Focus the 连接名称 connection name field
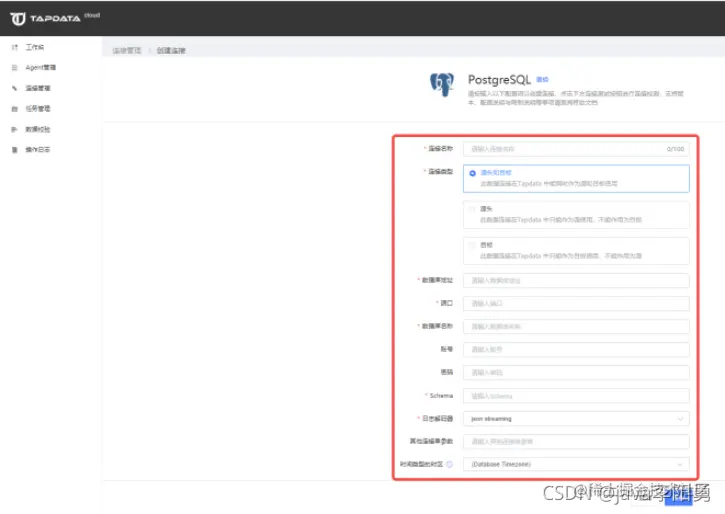The height and width of the screenshot is (514, 725). point(576,149)
